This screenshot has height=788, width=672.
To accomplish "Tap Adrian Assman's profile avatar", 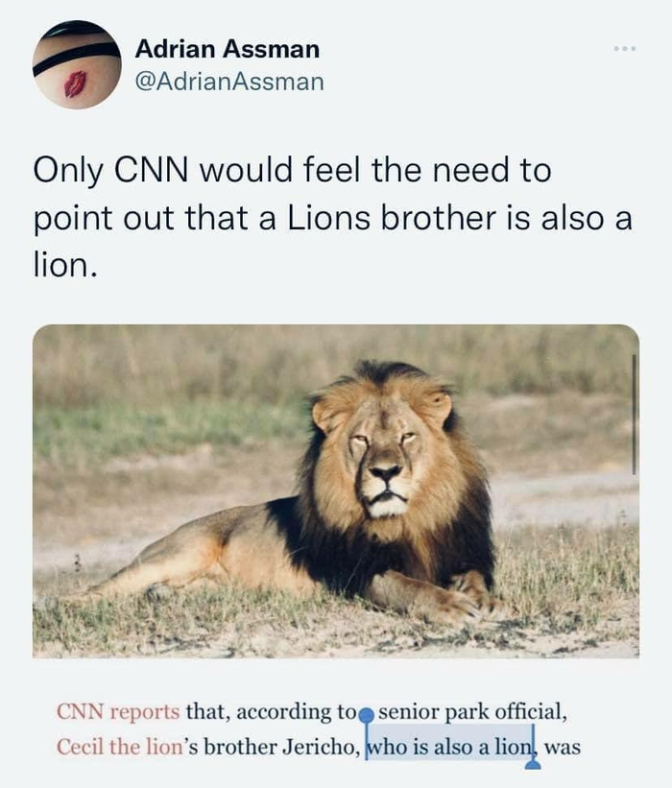I will (77, 64).
